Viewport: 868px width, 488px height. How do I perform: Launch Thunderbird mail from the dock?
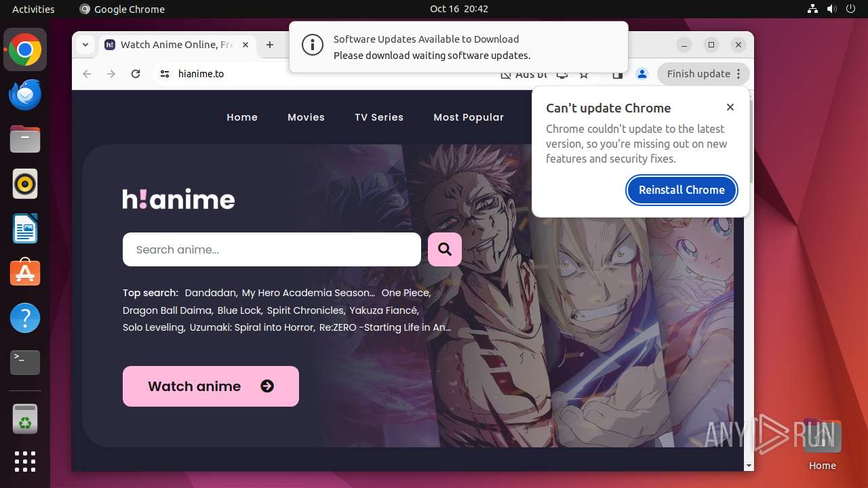[x=25, y=95]
